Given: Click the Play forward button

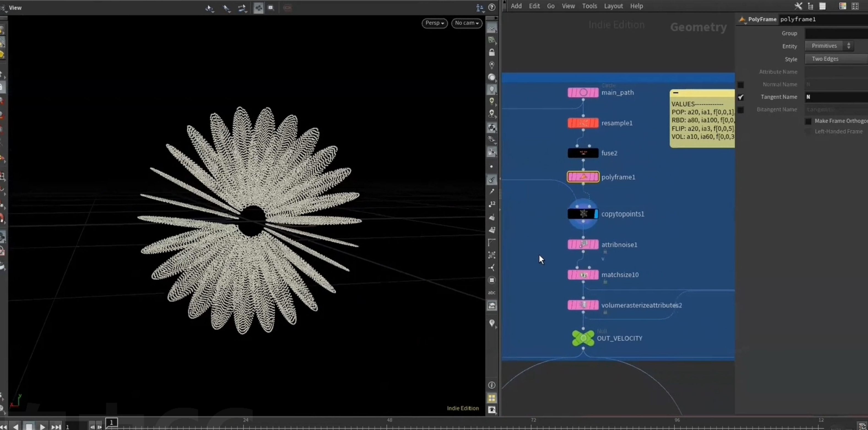Looking at the screenshot, I should [42, 426].
